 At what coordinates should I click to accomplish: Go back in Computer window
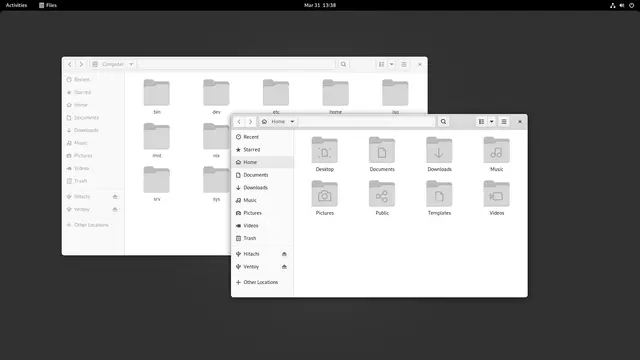[70, 64]
